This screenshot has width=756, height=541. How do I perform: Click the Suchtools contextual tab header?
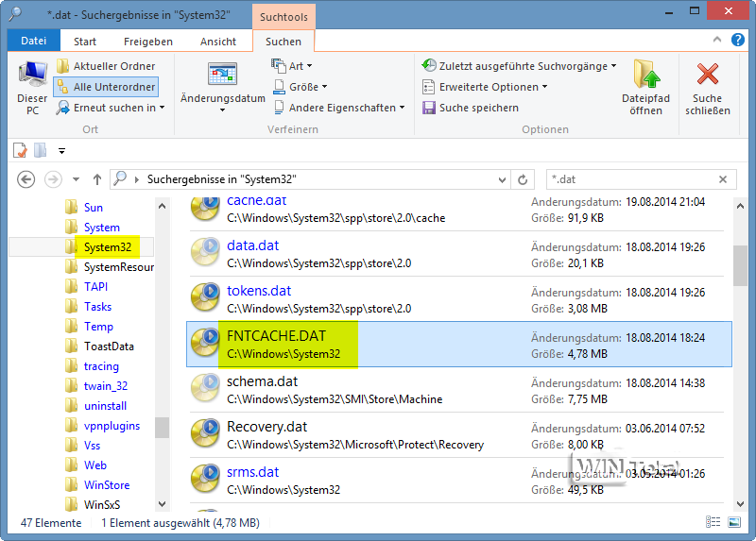283,17
